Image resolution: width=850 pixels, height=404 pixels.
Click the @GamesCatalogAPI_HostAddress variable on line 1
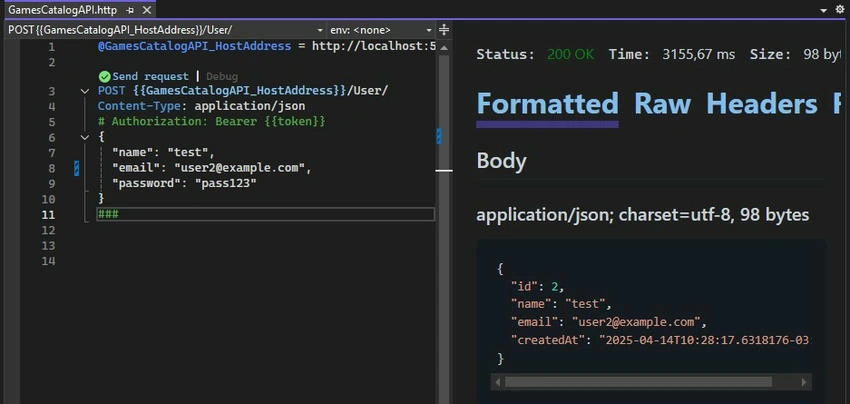click(194, 46)
